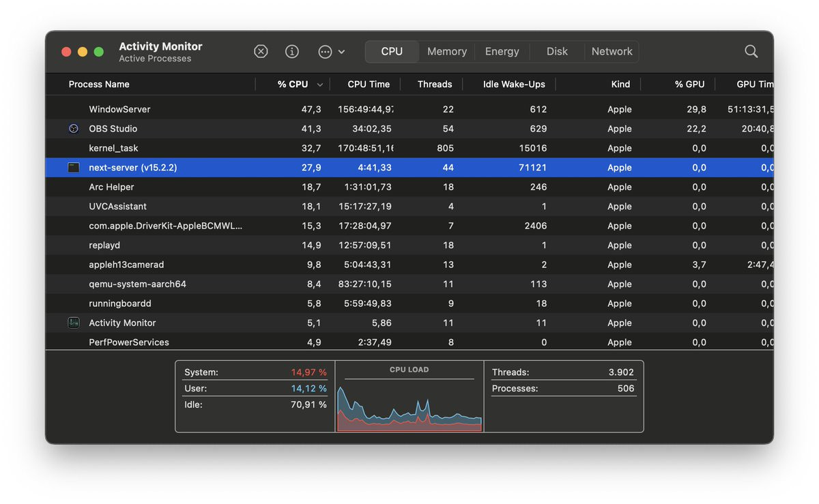
Task: Zoom the window with the green button
Action: [x=99, y=52]
